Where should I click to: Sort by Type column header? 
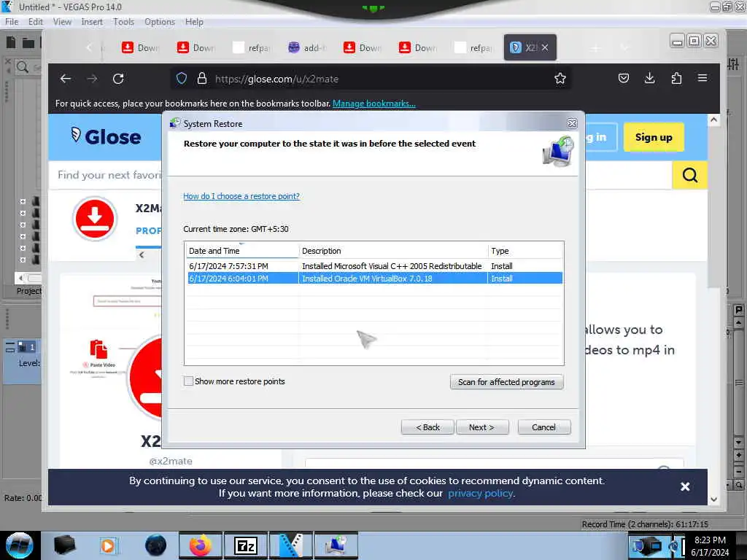525,251
